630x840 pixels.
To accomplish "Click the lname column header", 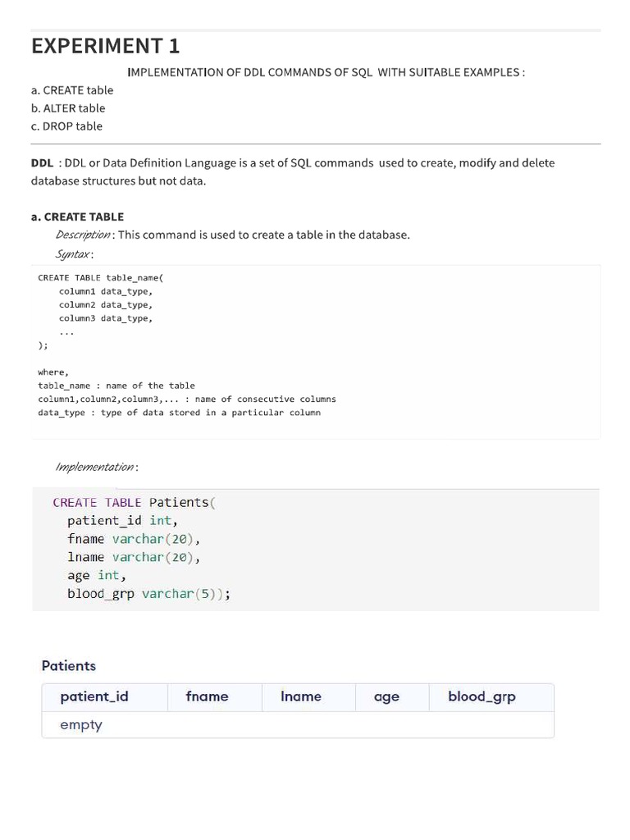I will [301, 696].
